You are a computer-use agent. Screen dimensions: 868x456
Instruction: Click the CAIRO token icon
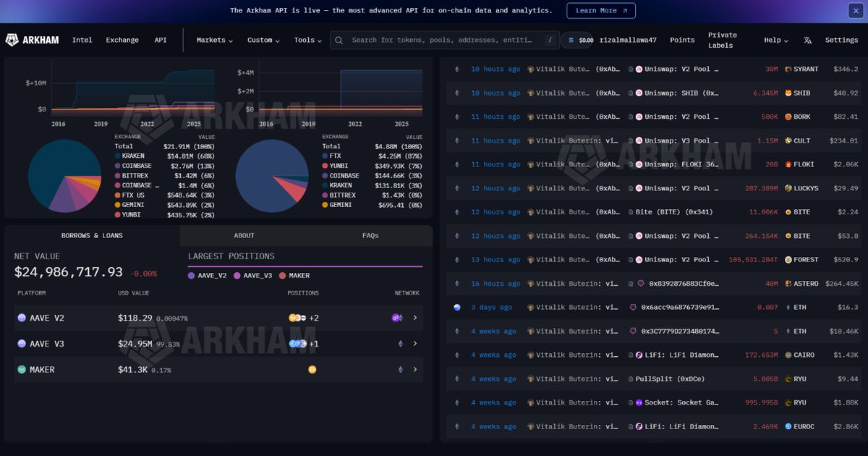pos(788,355)
